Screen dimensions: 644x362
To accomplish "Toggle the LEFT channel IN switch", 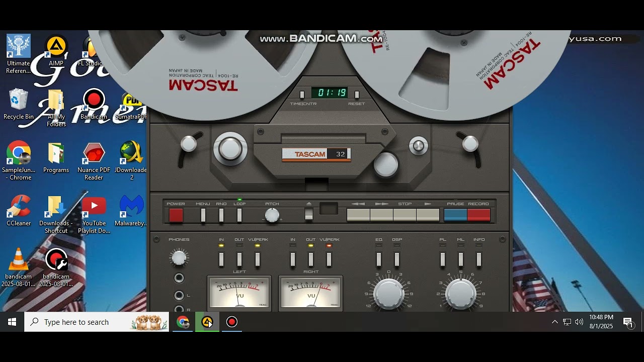I will click(x=221, y=259).
